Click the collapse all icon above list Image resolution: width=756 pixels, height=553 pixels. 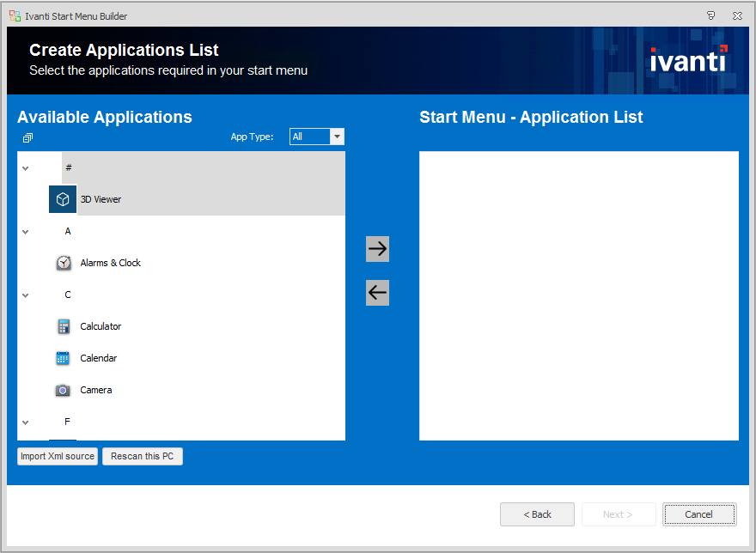coord(27,137)
